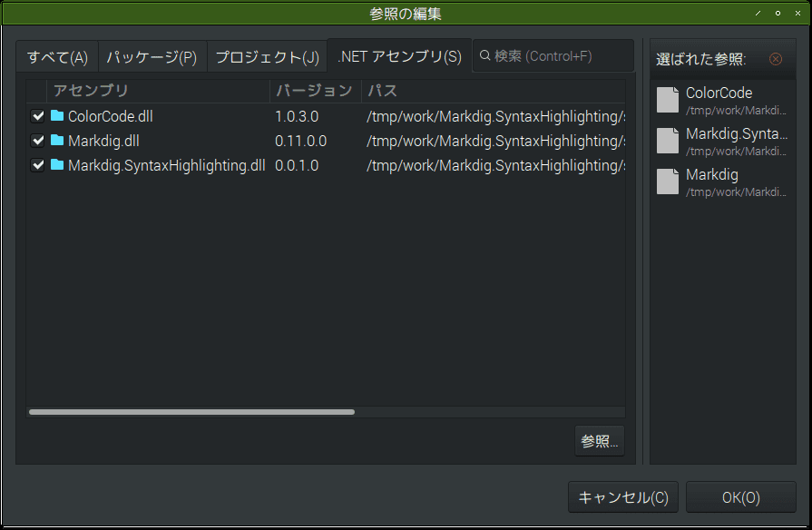Click version 0.0.1.0 cell
The width and height of the screenshot is (812, 530).
tap(297, 166)
